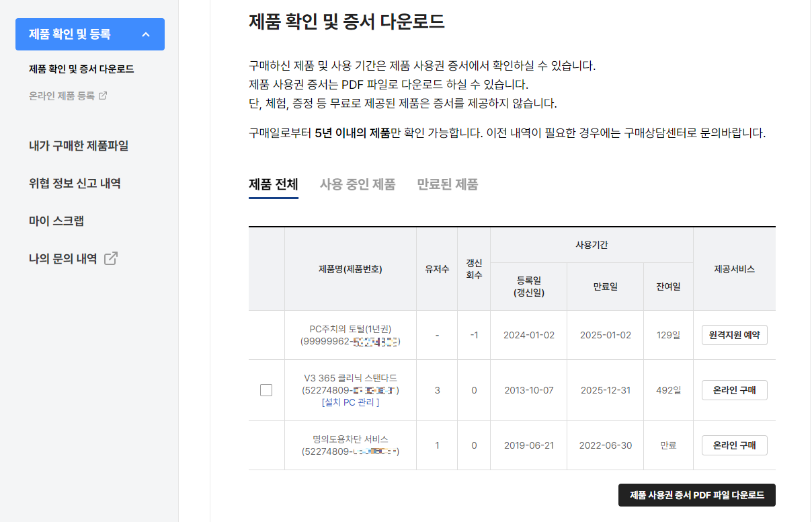Collapse the 제품 확인 및 등록 chevron

pos(146,34)
